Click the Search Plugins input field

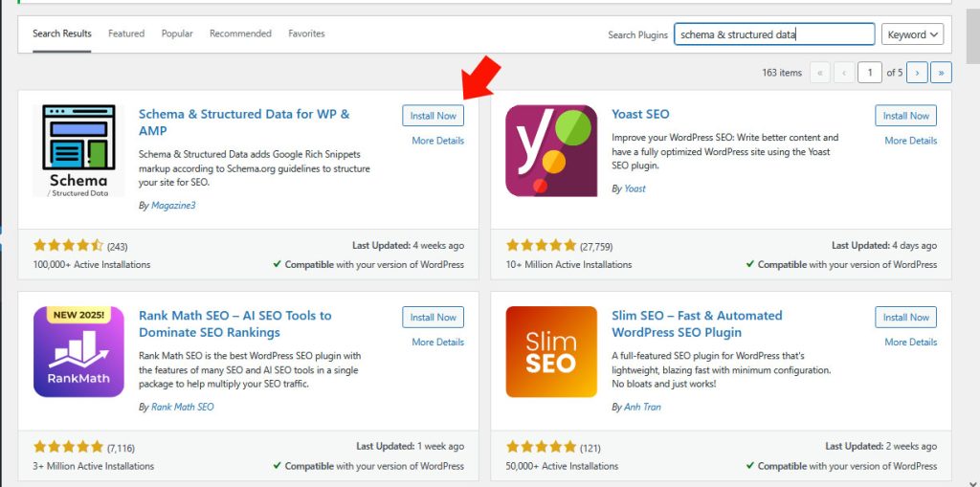pos(774,34)
